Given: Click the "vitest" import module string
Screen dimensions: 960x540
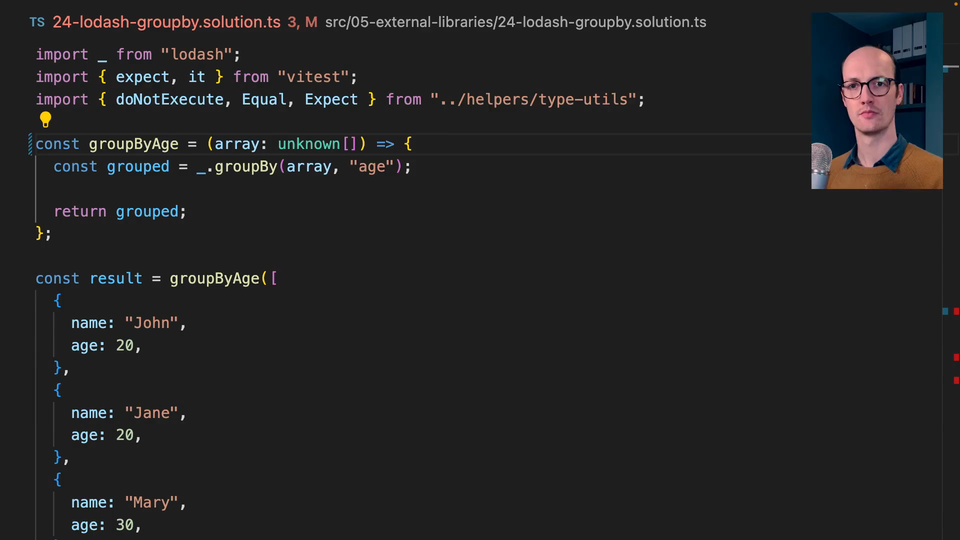Looking at the screenshot, I should tap(315, 77).
